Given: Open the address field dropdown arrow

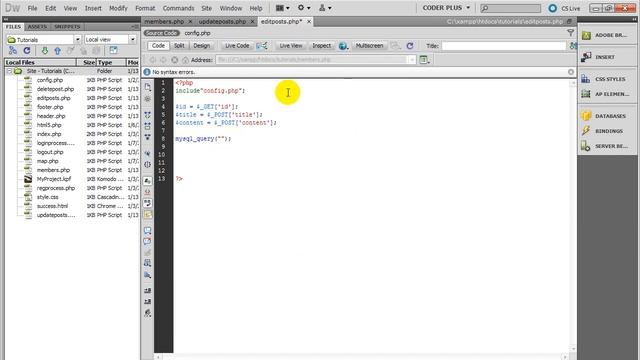Looking at the screenshot, I should 411,60.
